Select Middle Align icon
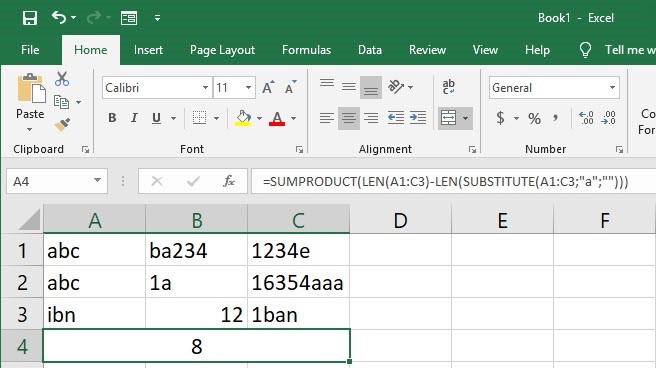The width and height of the screenshot is (656, 368). pyautogui.click(x=348, y=87)
